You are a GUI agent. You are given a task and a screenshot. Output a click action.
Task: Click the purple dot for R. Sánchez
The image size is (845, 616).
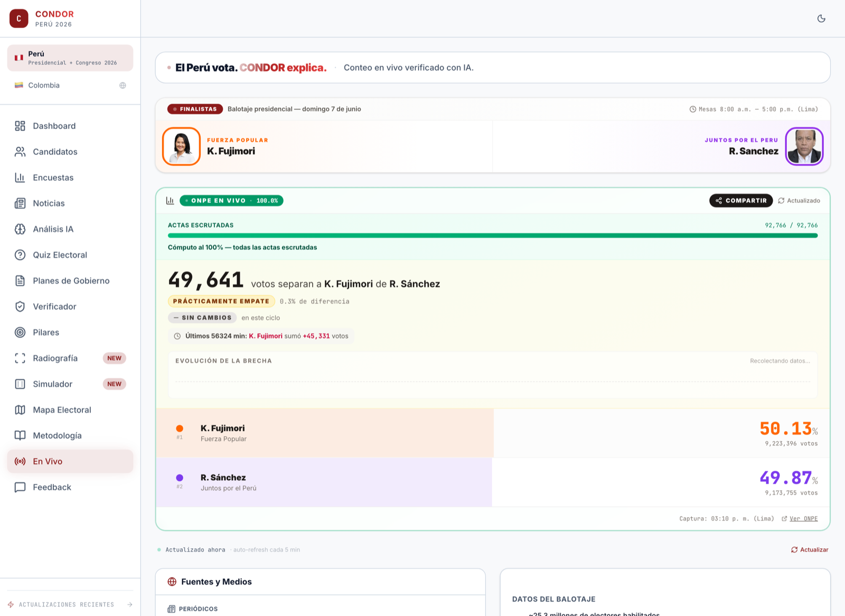click(180, 478)
